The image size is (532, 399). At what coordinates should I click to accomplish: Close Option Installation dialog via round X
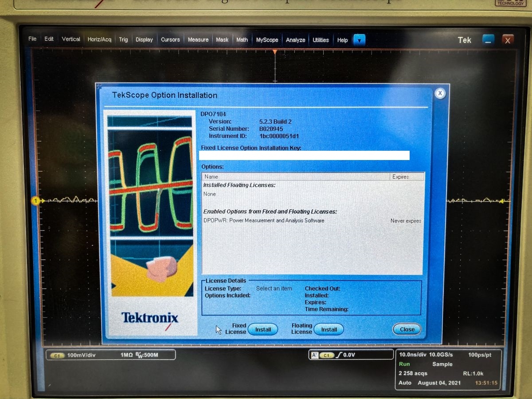tap(440, 93)
